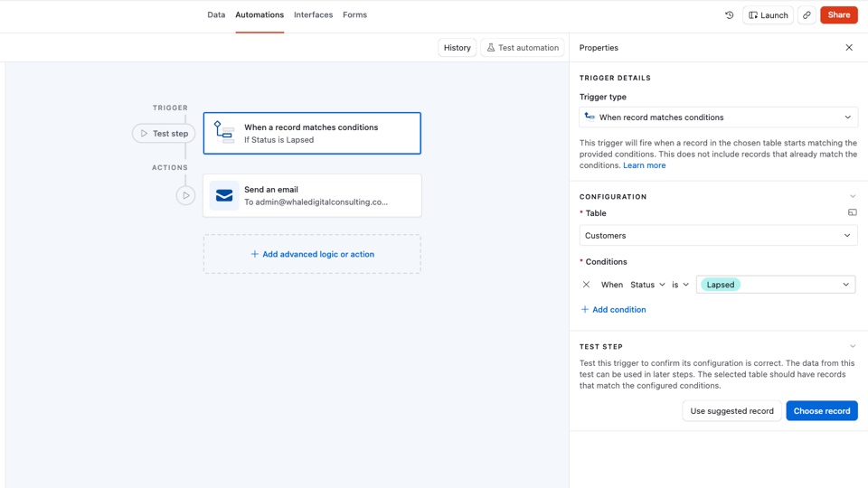Click the red Share button
Image resolution: width=868 pixels, height=488 pixels.
click(x=839, y=15)
